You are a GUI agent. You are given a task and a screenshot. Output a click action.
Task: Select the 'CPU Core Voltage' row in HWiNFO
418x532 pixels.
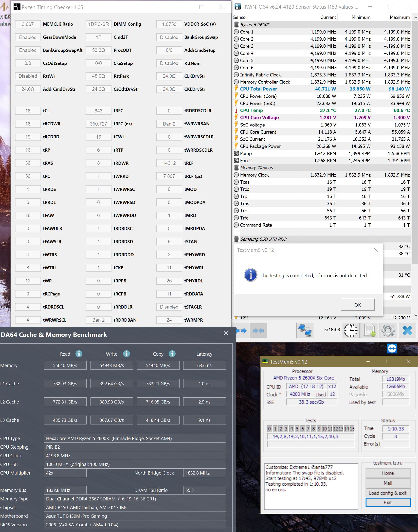322,118
